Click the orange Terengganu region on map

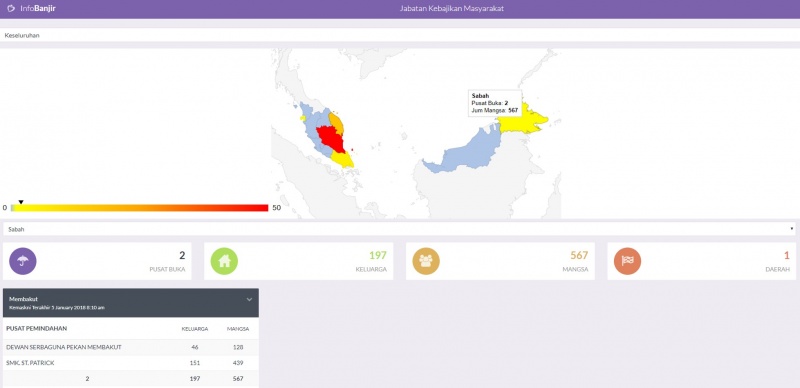pyautogui.click(x=337, y=123)
